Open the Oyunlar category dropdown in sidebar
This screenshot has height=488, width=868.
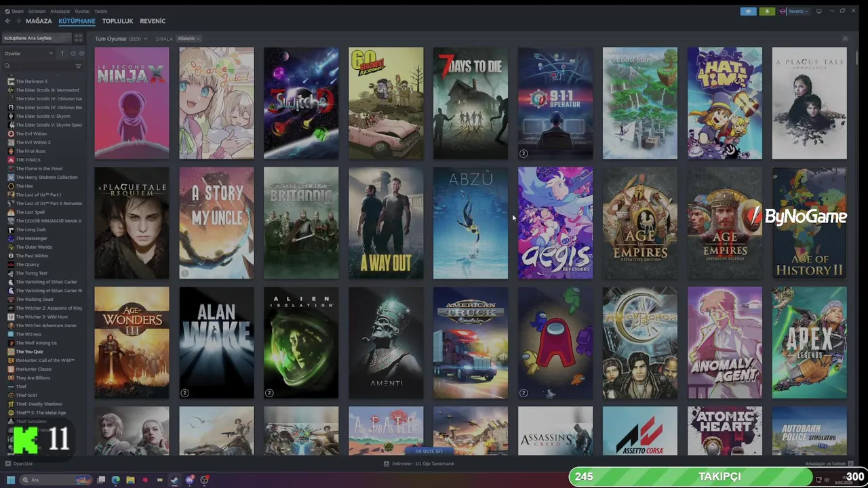click(x=28, y=54)
